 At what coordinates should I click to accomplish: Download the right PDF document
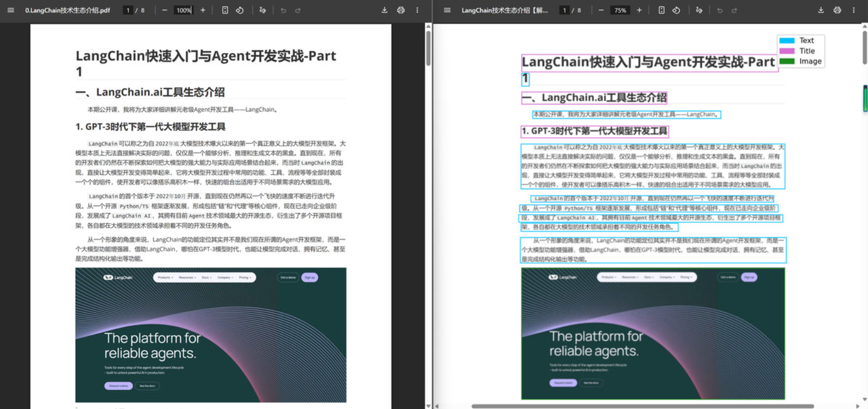coord(821,9)
